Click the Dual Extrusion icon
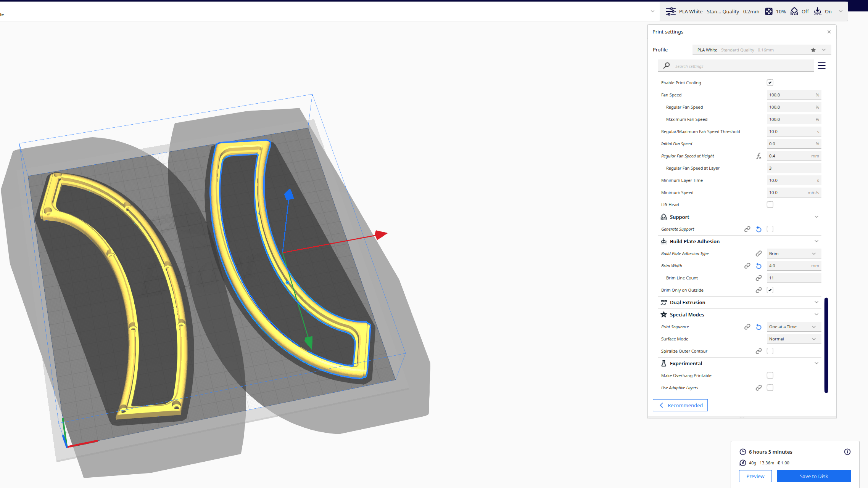Screen dimensions: 868x488 [663, 302]
